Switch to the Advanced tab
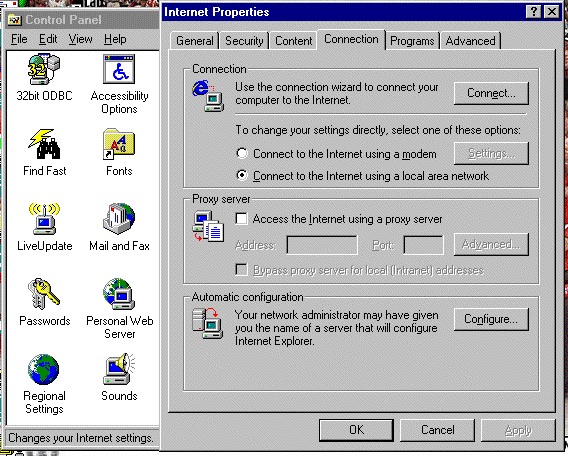This screenshot has height=456, width=568. click(x=470, y=41)
